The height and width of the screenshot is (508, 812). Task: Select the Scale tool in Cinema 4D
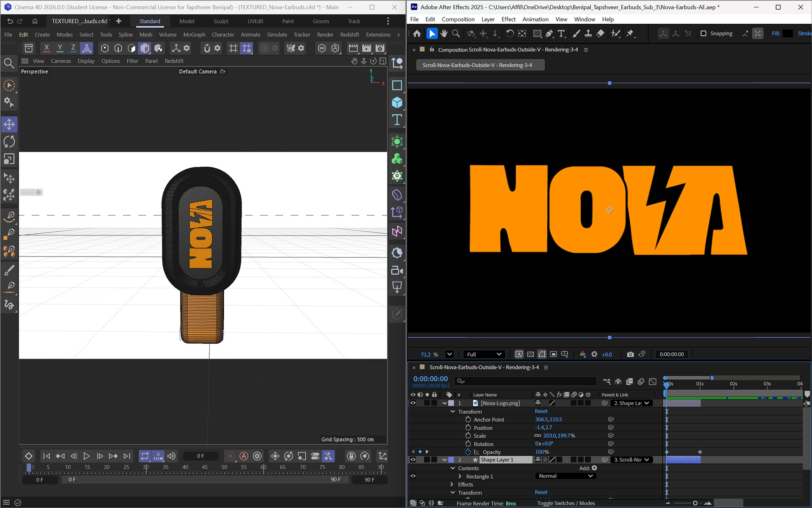9,159
